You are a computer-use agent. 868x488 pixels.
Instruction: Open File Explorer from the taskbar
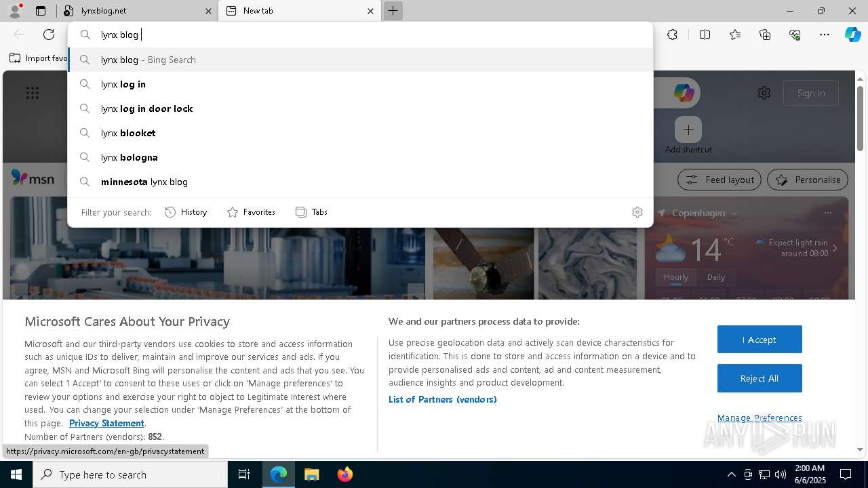[311, 474]
